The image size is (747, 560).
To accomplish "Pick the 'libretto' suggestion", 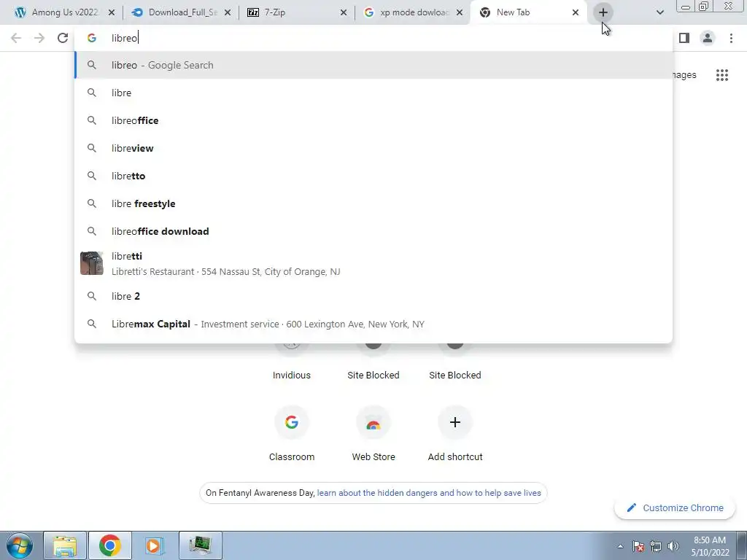I will [x=373, y=176].
